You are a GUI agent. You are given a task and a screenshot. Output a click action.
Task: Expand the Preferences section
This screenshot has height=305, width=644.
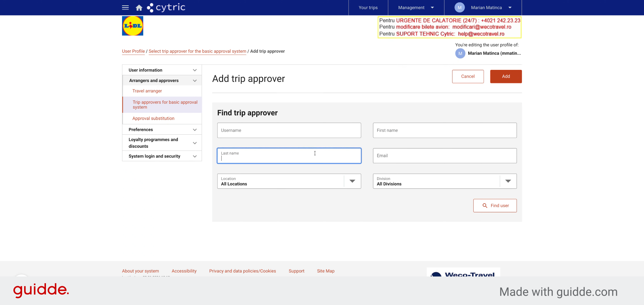[162, 130]
